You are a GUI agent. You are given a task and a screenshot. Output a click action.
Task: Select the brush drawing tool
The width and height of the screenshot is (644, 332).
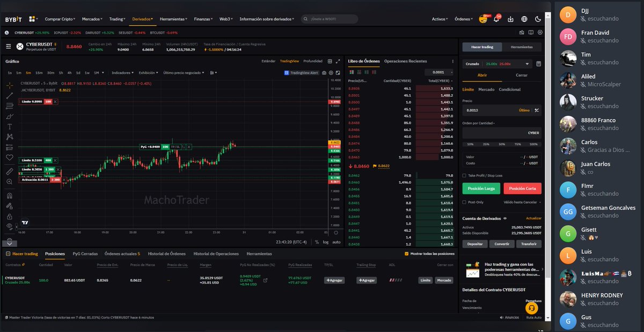(10, 116)
